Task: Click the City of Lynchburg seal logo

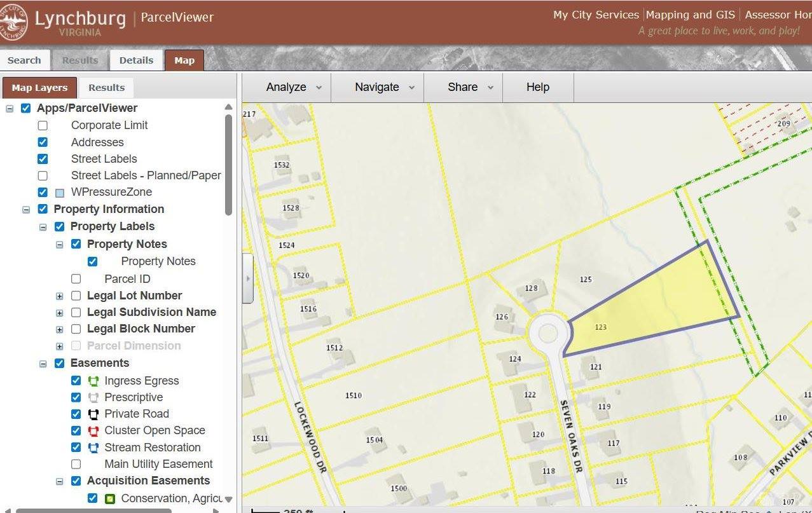Action: (14, 22)
